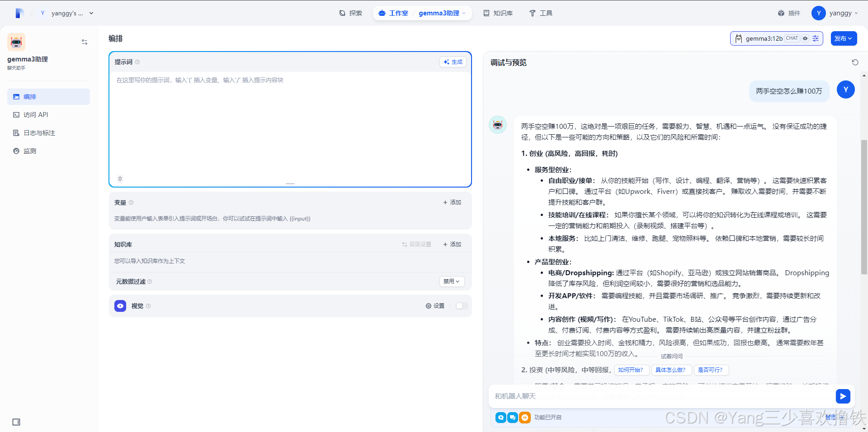This screenshot has width=868, height=432.
Task: Open the 知识库 (Knowledge) tab
Action: click(x=498, y=13)
